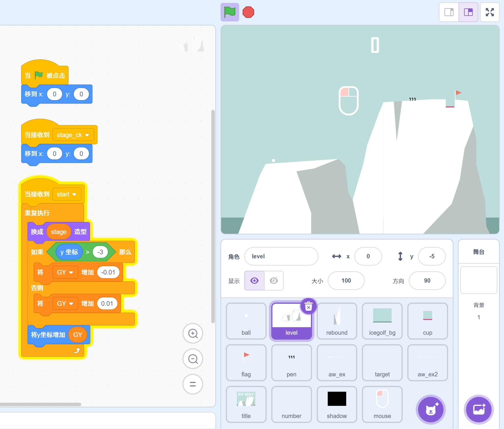The width and height of the screenshot is (504, 429).
Task: Enter full screen stage mode
Action: (490, 12)
